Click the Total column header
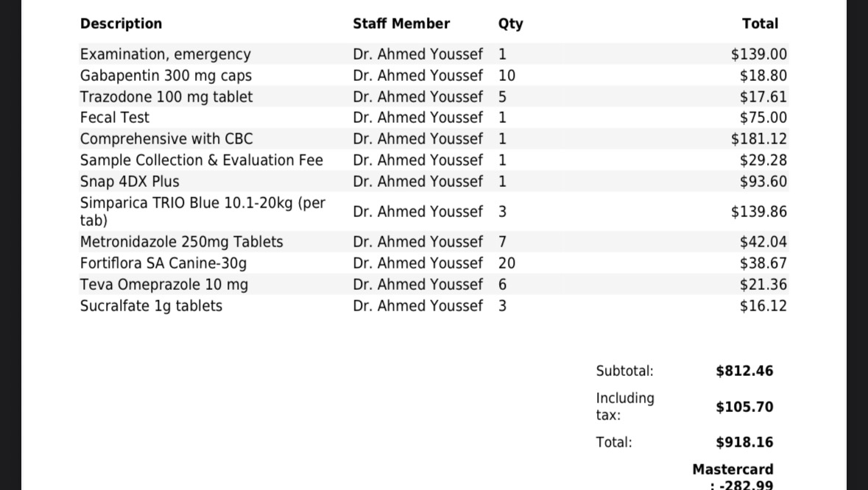The width and height of the screenshot is (868, 490). tap(760, 24)
